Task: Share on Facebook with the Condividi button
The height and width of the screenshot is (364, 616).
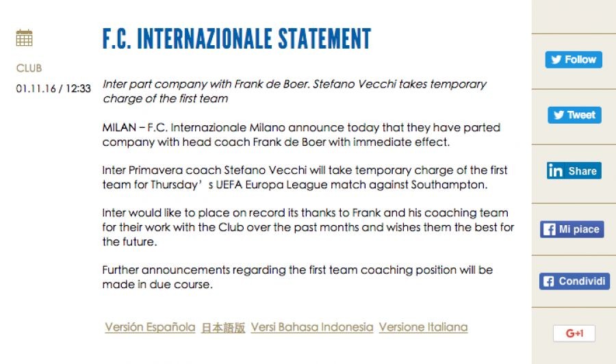Action: (x=574, y=281)
